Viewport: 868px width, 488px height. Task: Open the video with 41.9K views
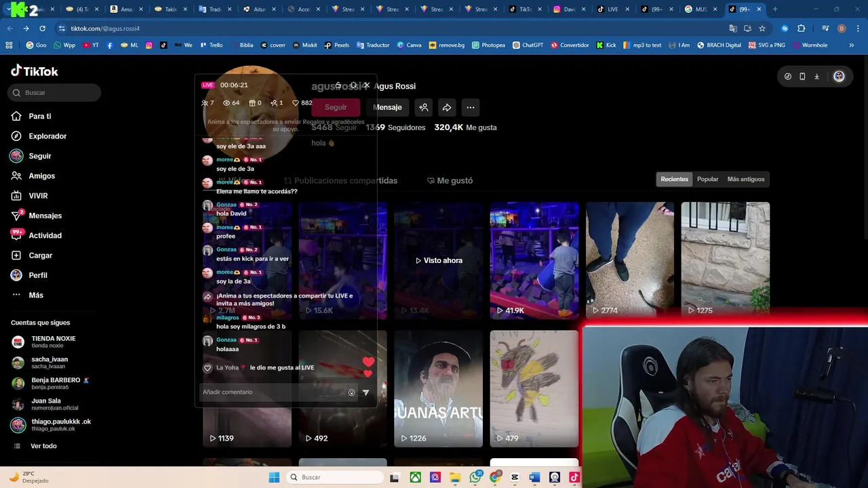[x=534, y=260]
